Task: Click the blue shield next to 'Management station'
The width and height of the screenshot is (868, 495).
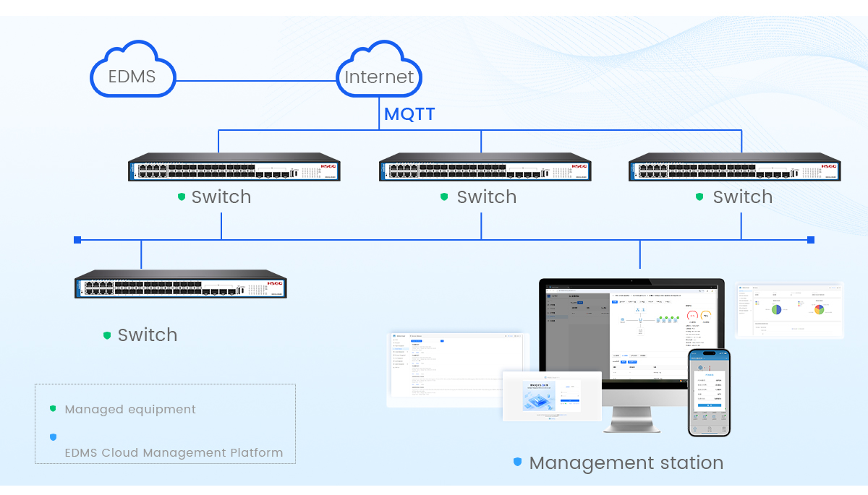Action: pos(517,462)
